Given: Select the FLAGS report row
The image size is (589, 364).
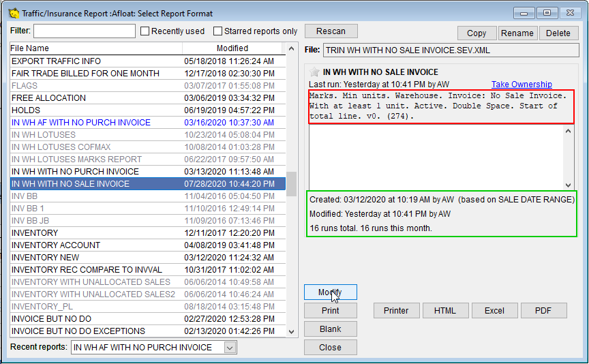Looking at the screenshot, I should (148, 86).
